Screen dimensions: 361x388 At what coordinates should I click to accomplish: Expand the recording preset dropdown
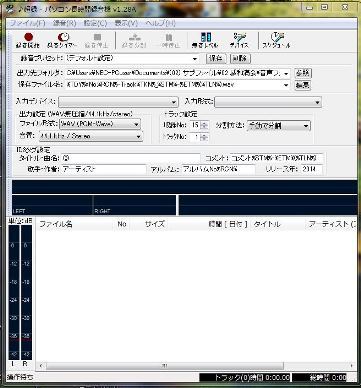click(195, 59)
